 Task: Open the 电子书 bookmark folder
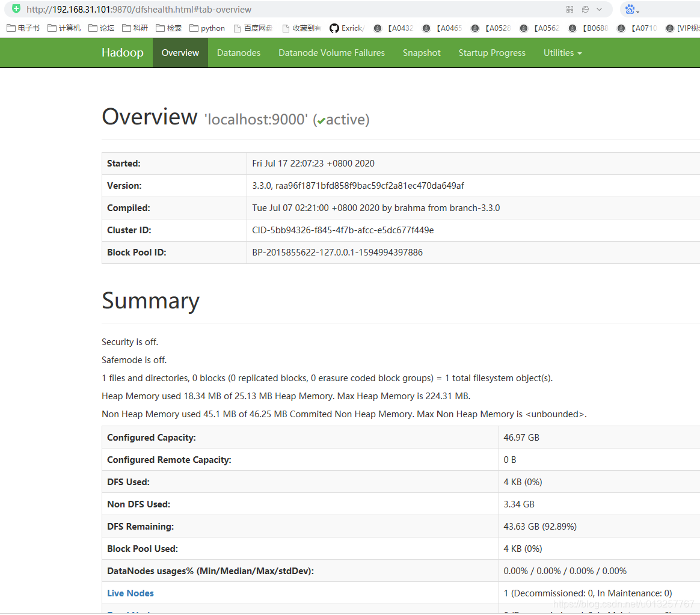(x=23, y=28)
